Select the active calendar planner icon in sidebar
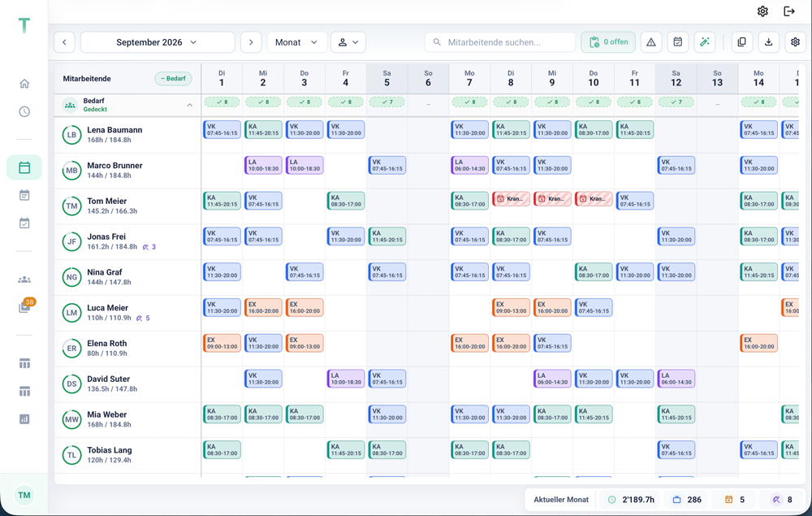 tap(24, 167)
